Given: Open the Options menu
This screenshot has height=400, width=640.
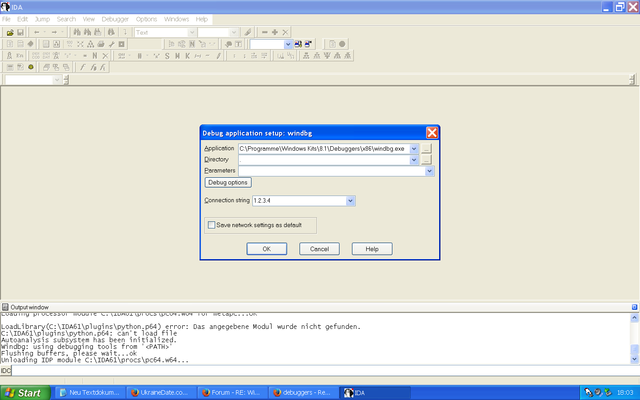Looking at the screenshot, I should (x=147, y=19).
